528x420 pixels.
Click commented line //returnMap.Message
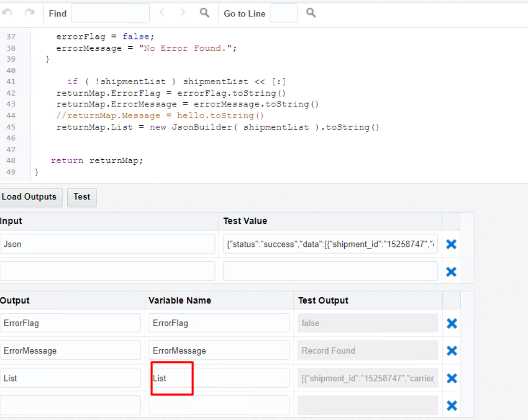click(160, 116)
